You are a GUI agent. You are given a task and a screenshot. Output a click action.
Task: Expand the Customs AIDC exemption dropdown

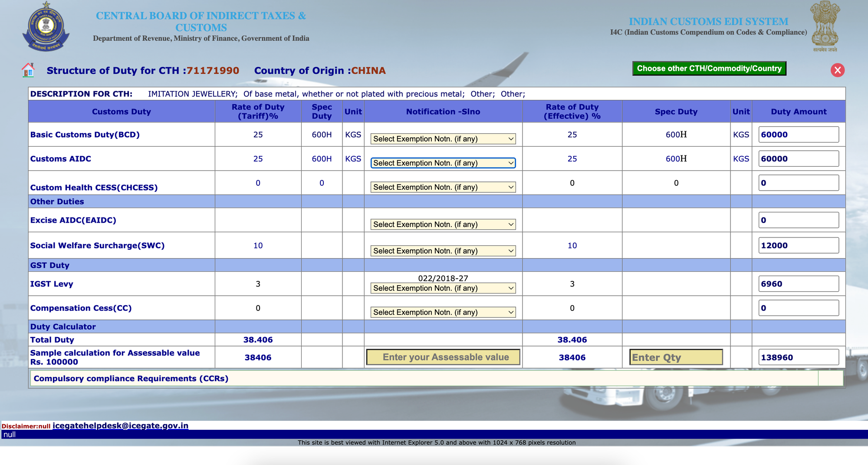443,163
